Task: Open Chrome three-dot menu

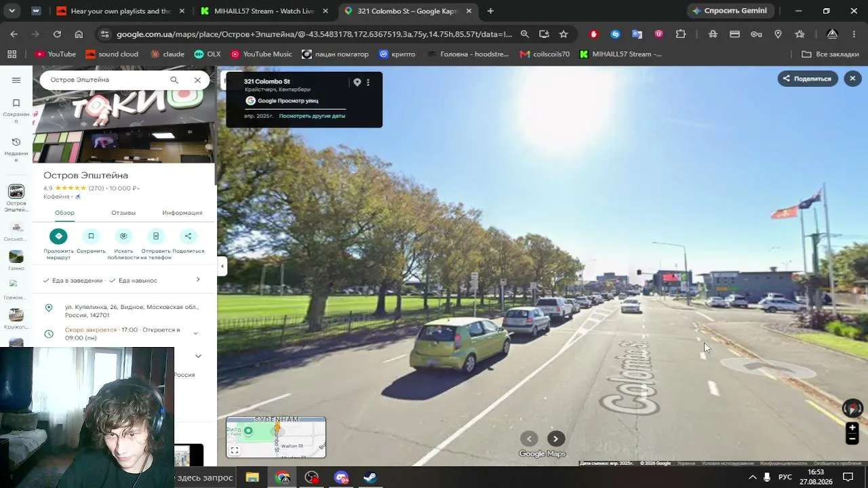Action: (854, 34)
